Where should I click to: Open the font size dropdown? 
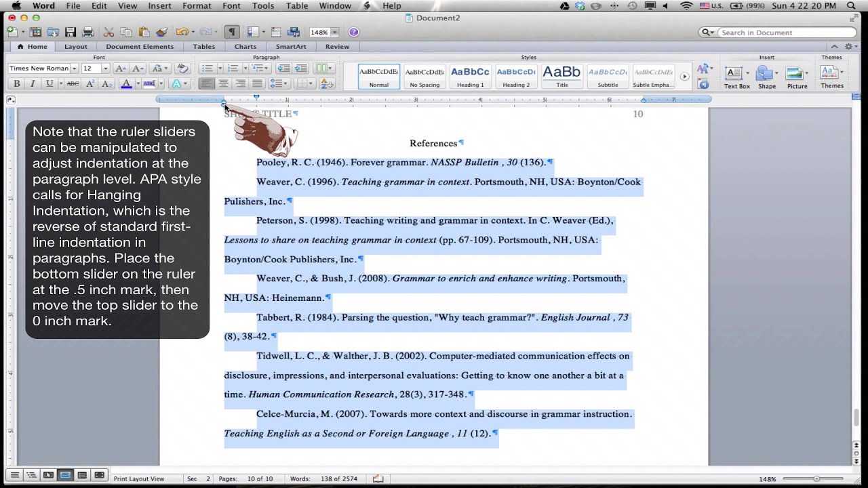[x=105, y=68]
